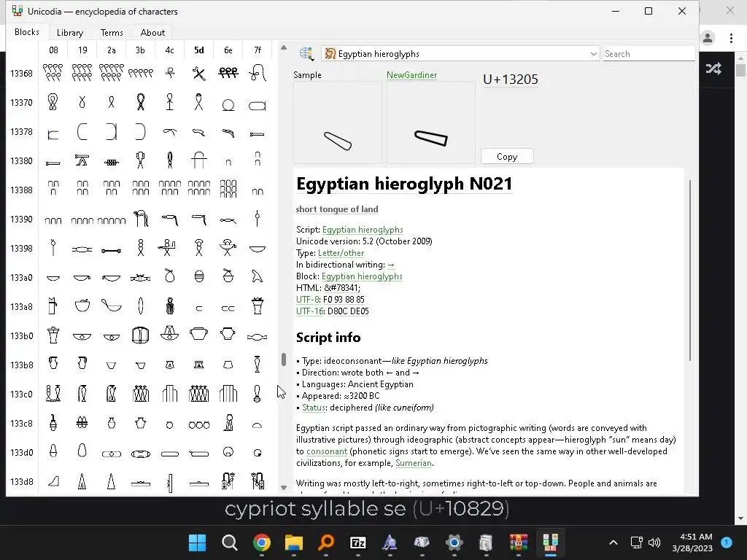Click short tongue of land name
747x560 pixels.
pos(337,209)
